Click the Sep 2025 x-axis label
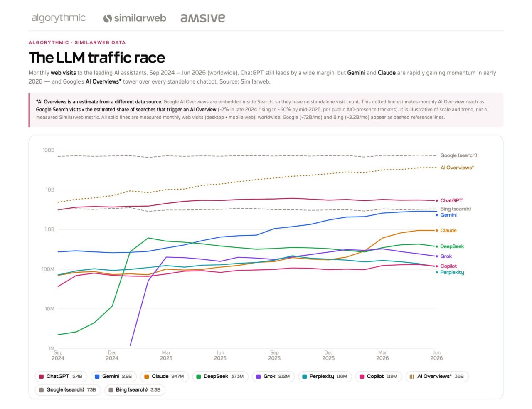Image resolution: width=532 pixels, height=409 pixels. pyautogui.click(x=274, y=355)
